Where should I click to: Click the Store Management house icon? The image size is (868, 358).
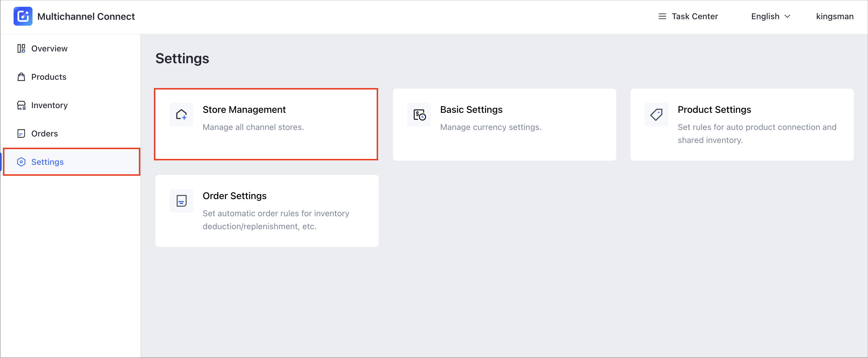[x=181, y=115]
